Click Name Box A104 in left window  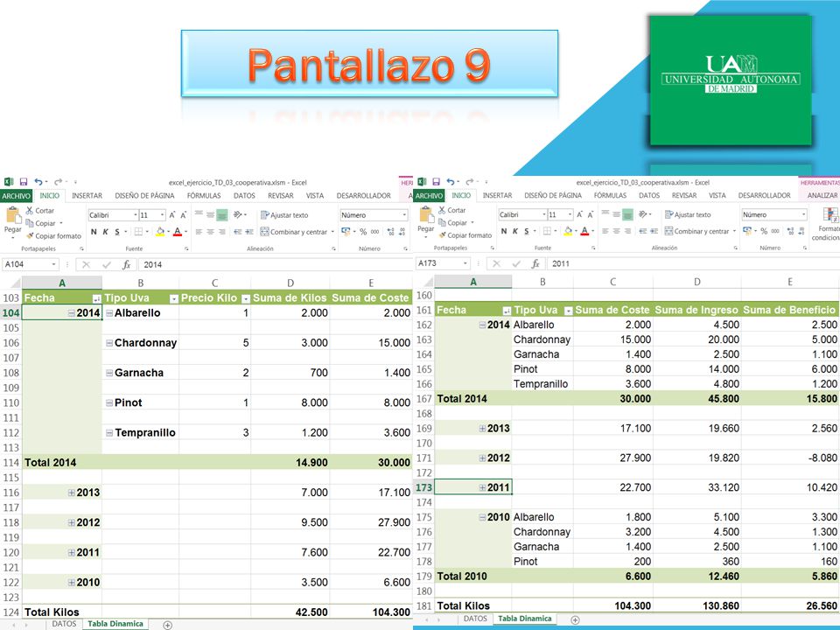tap(30, 264)
